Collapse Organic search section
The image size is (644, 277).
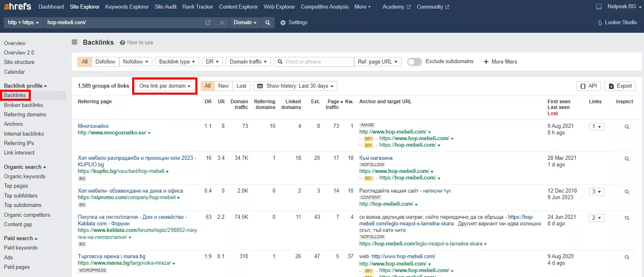pos(25,167)
